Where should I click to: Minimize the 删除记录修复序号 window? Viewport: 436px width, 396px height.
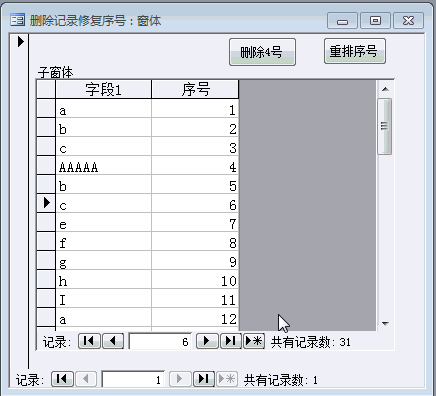click(x=342, y=21)
